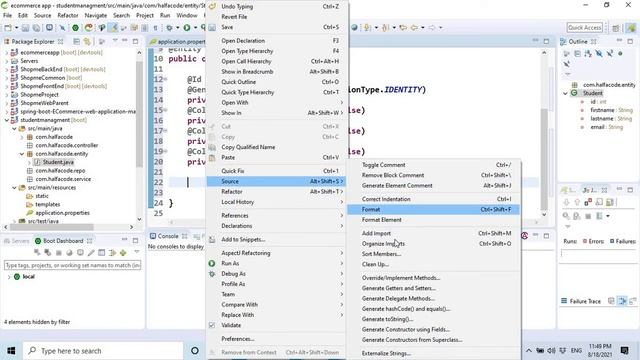Image resolution: width=640 pixels, height=360 pixels.
Task: Select application.properties file in tree
Action: point(62,213)
